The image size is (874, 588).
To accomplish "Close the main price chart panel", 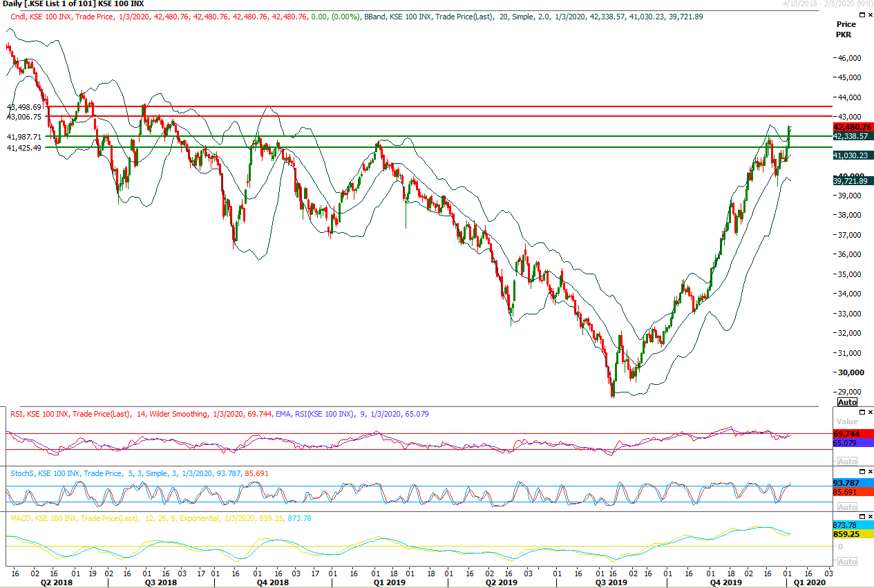I will pyautogui.click(x=870, y=15).
